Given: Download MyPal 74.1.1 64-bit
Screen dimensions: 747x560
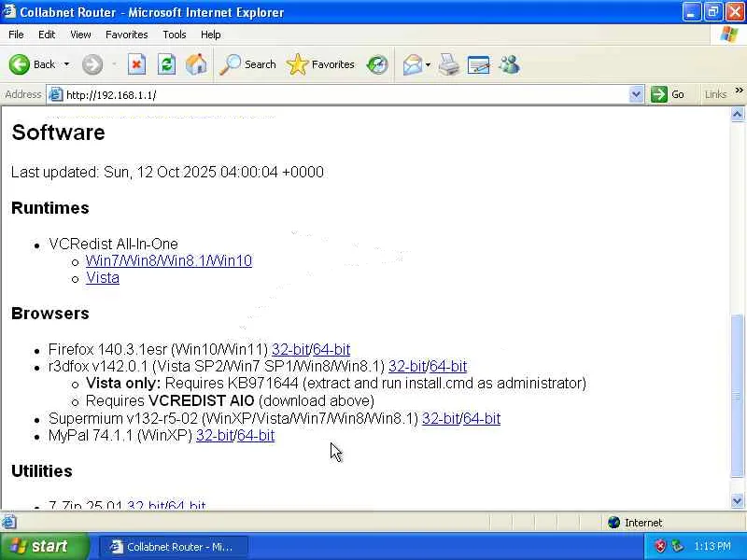Looking at the screenshot, I should 256,435.
